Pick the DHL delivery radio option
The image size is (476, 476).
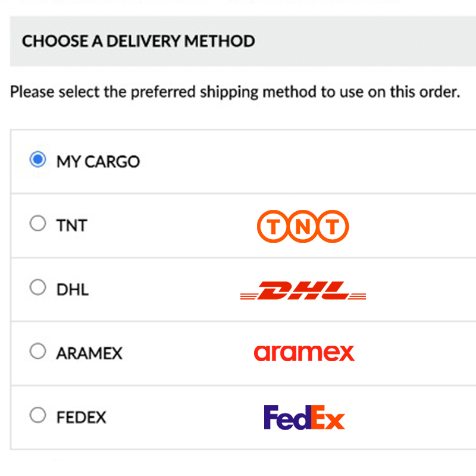(38, 287)
